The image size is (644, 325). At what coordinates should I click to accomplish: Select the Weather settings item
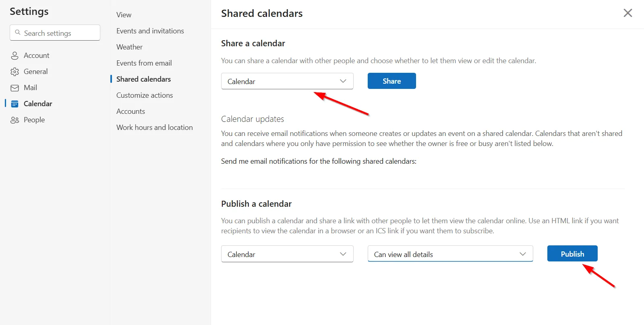pyautogui.click(x=129, y=47)
